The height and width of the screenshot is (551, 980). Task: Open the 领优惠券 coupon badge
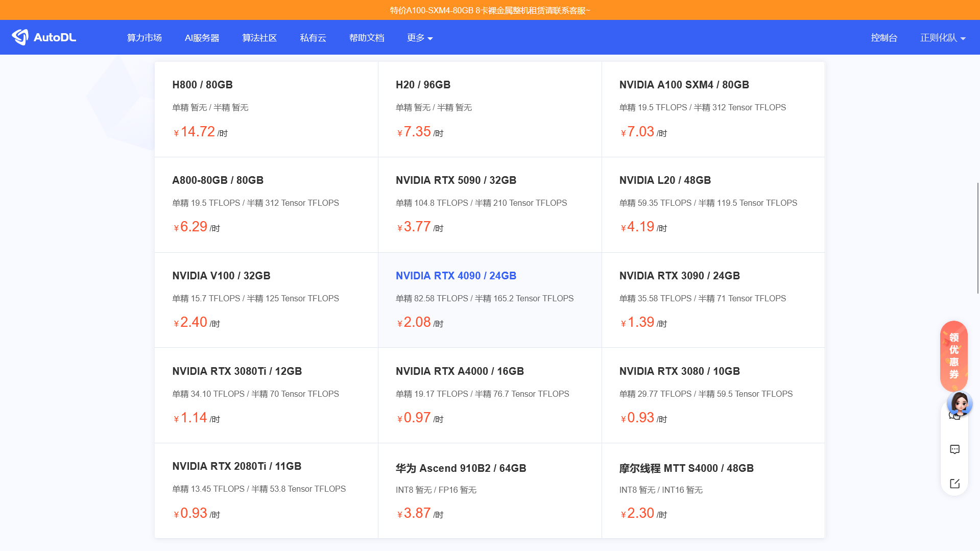point(953,356)
